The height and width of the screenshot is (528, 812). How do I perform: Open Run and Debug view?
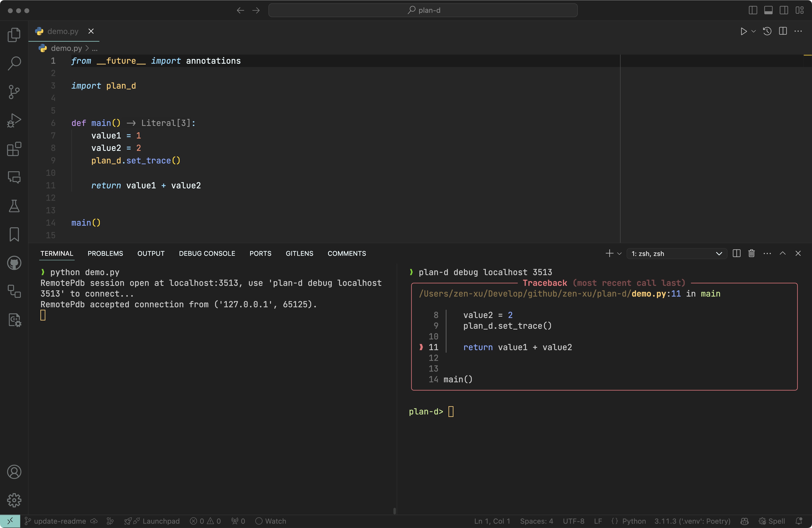coord(14,120)
